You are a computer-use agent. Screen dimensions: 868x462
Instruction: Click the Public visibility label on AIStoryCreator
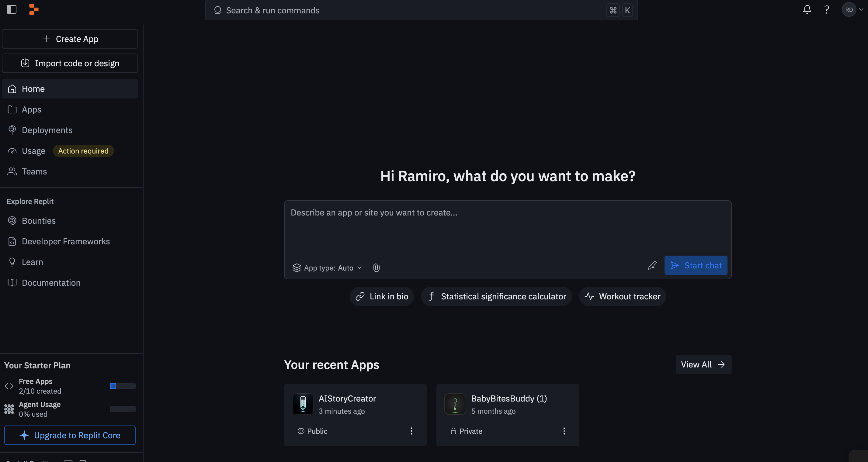313,431
